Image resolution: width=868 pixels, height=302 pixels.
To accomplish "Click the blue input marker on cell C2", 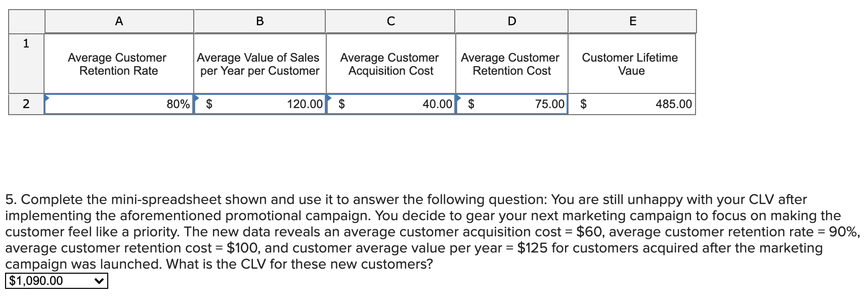I will (329, 97).
